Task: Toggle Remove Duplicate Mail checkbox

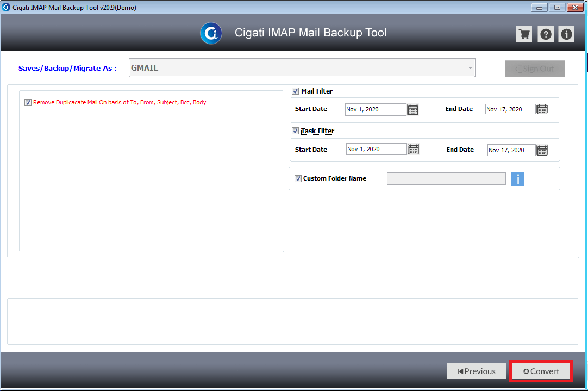Action: pos(28,102)
